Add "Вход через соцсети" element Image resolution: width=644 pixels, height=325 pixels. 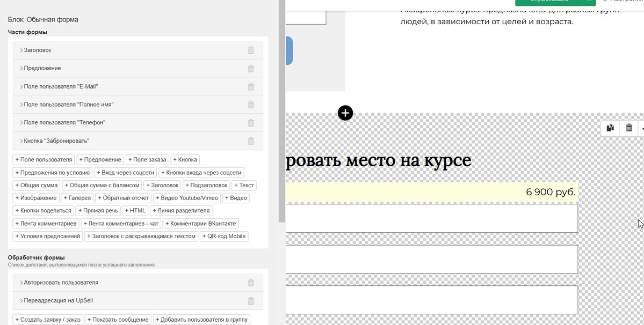point(125,173)
